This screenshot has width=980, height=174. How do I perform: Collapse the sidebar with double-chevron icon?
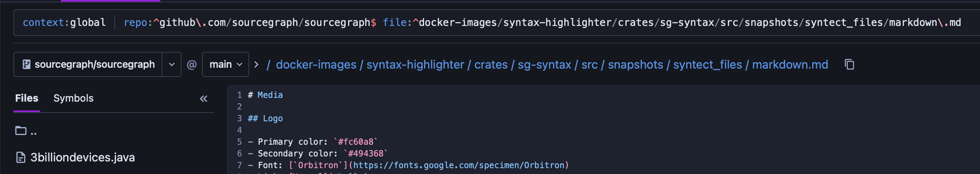click(x=203, y=99)
